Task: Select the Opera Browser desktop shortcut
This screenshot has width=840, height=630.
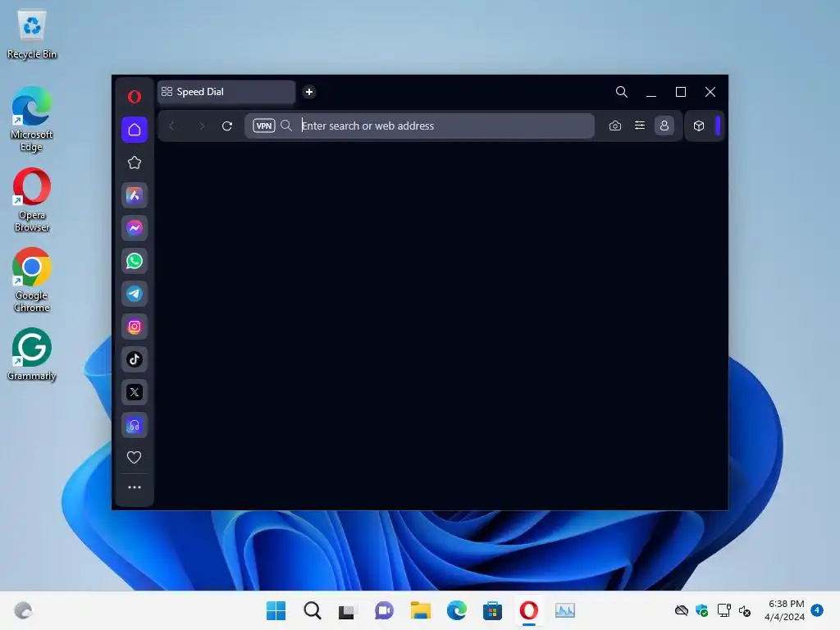Action: click(32, 200)
